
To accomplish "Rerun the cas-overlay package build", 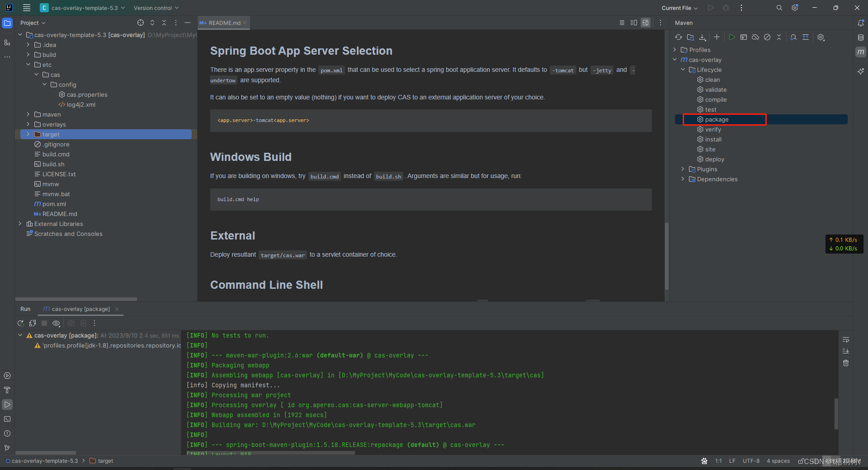I will [x=20, y=323].
